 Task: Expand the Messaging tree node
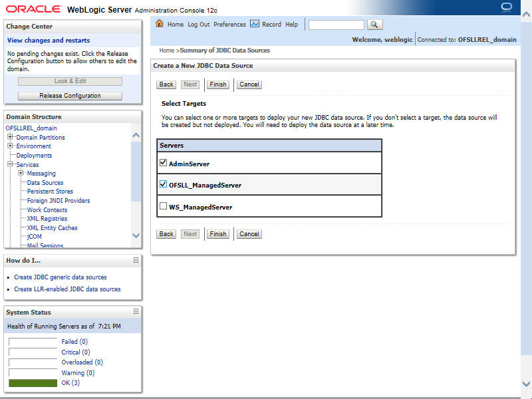tap(21, 173)
